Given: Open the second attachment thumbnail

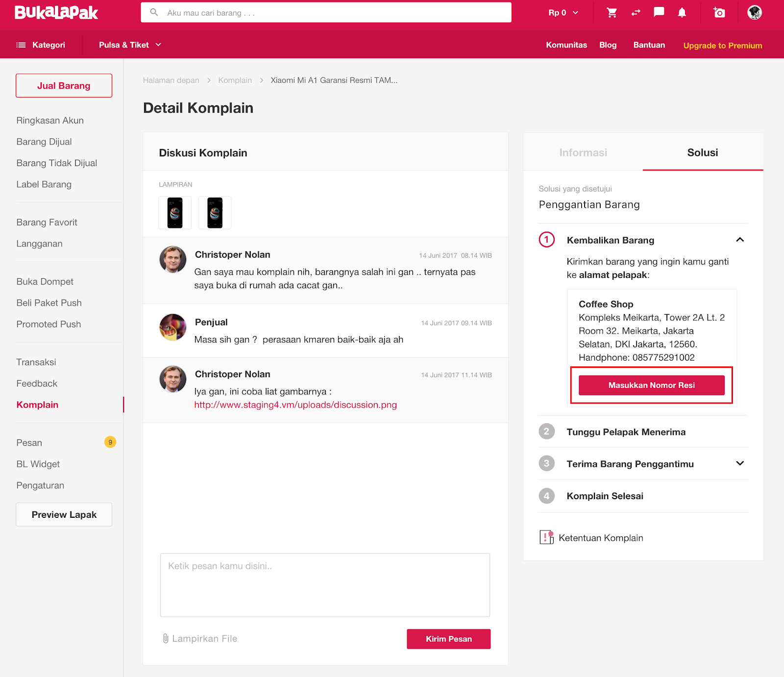Looking at the screenshot, I should coord(215,213).
